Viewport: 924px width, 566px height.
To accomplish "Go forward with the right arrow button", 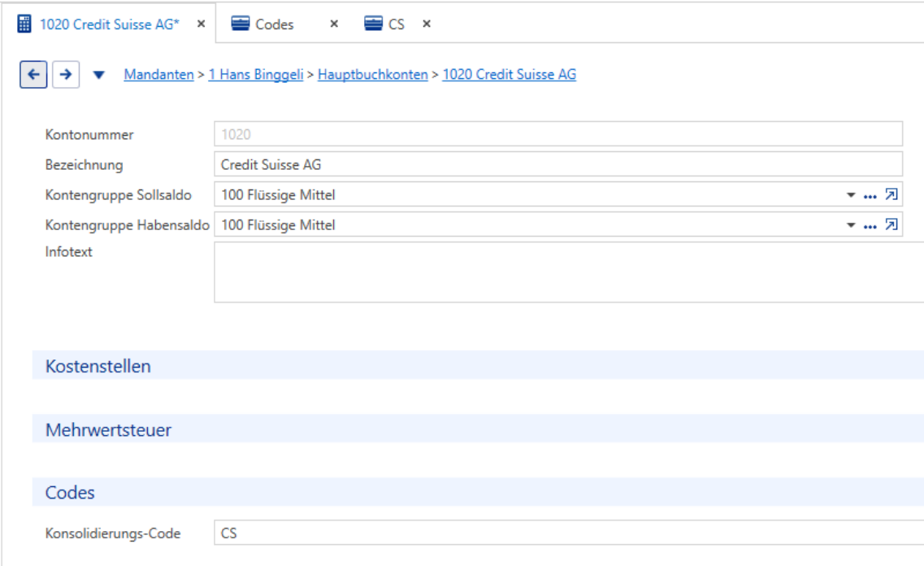I will tap(66, 74).
